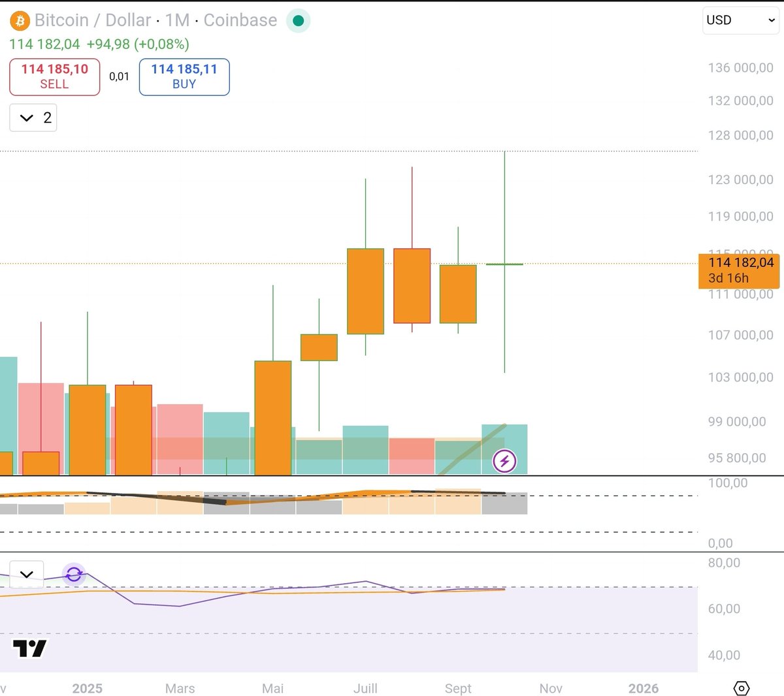
Task: Click the purple replay sync icon on the indicator pane
Action: click(x=74, y=575)
